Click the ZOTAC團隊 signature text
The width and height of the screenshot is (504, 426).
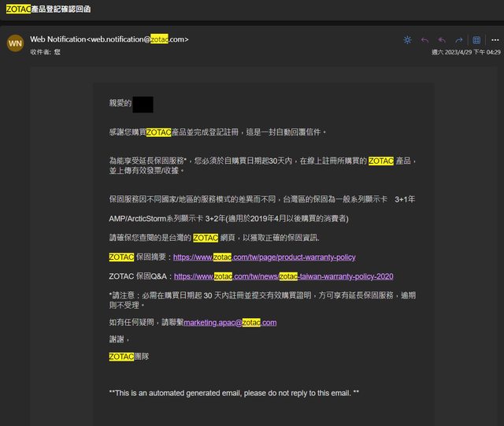coord(128,357)
